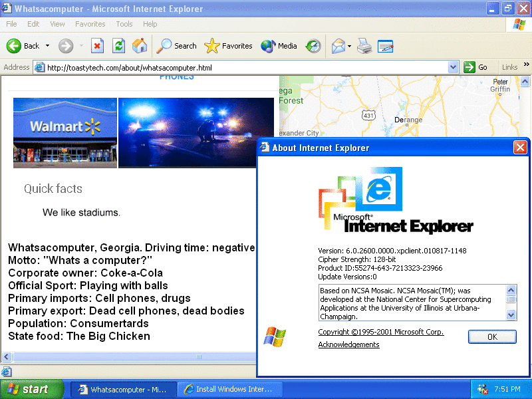Click the Product ID text line

pos(380,268)
